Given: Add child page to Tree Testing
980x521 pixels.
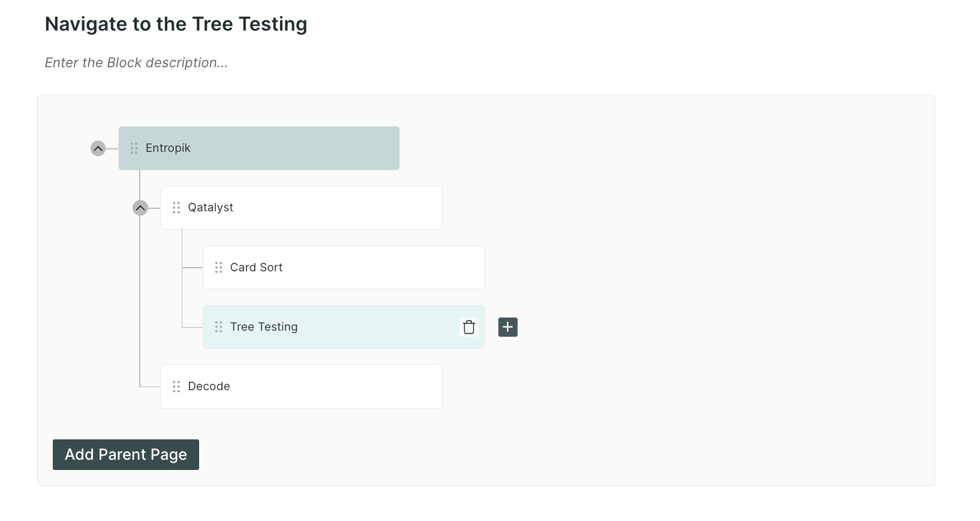Looking at the screenshot, I should tap(508, 327).
